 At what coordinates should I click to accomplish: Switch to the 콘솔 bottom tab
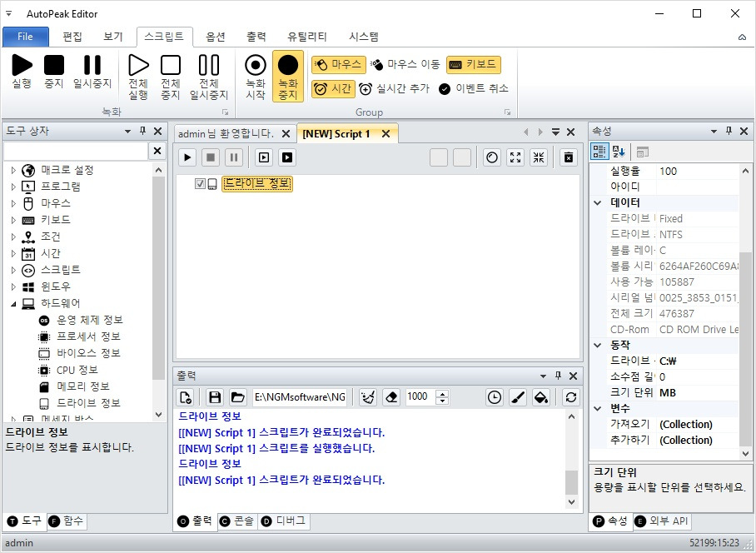coord(237,521)
